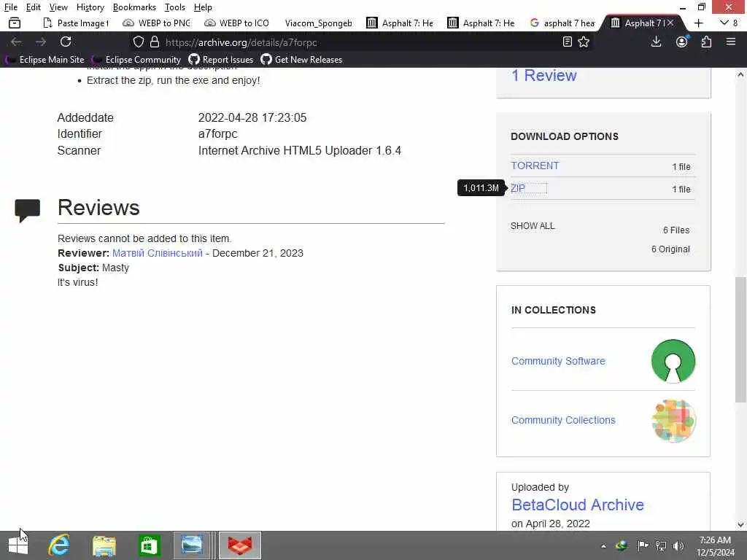Open Firefox account icon
747x560 pixels.
click(x=682, y=42)
